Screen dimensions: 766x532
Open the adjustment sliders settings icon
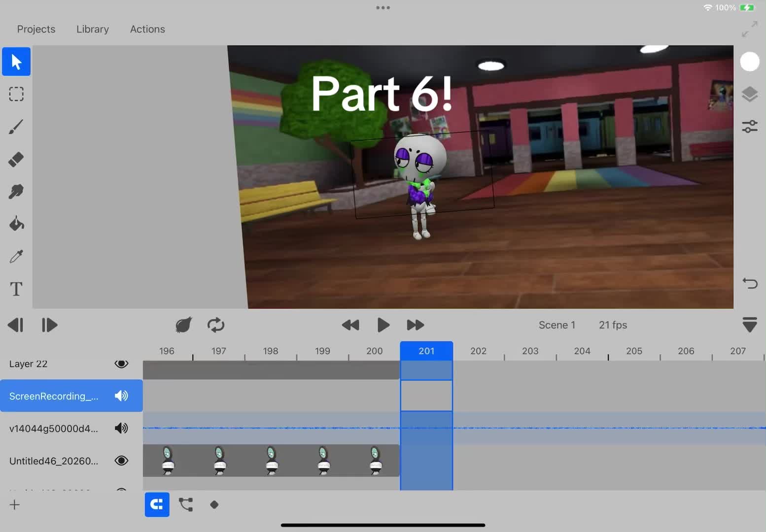click(749, 127)
